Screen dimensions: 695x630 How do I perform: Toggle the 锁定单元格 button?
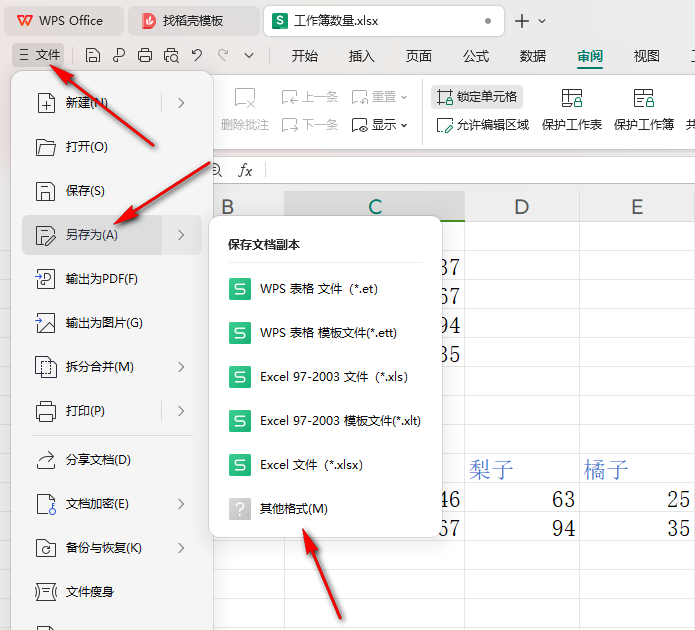pos(477,97)
